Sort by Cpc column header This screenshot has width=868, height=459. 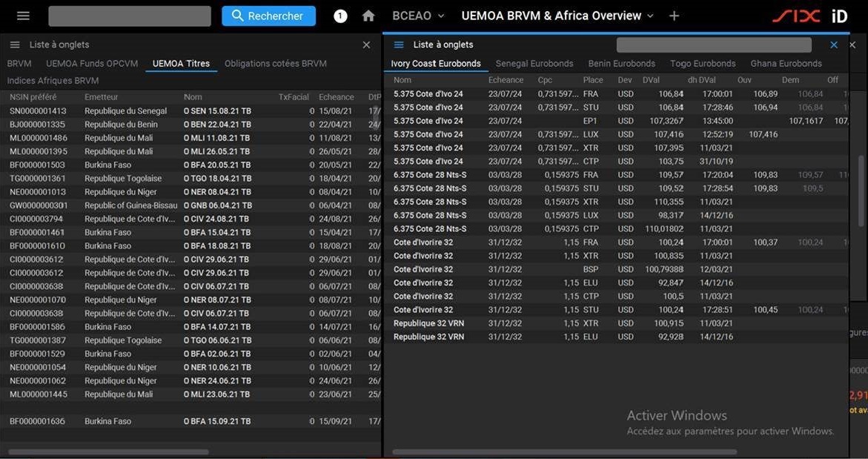(x=545, y=80)
